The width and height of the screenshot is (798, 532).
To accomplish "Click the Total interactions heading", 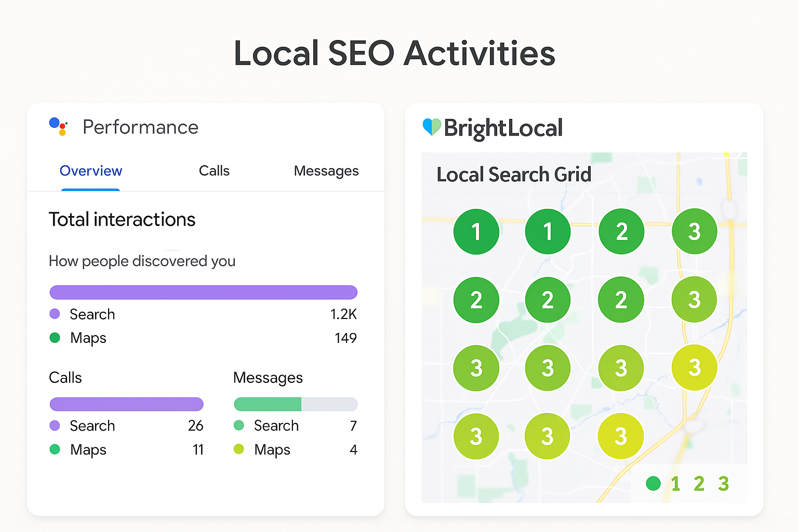I will [122, 219].
